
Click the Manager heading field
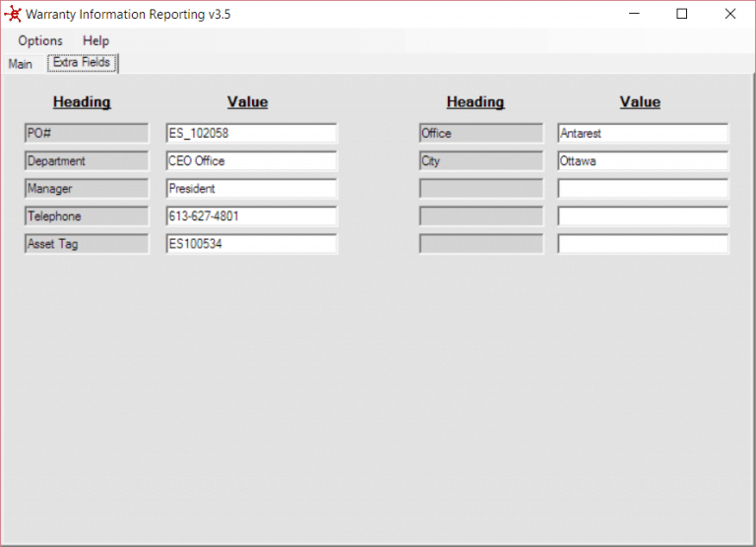87,189
